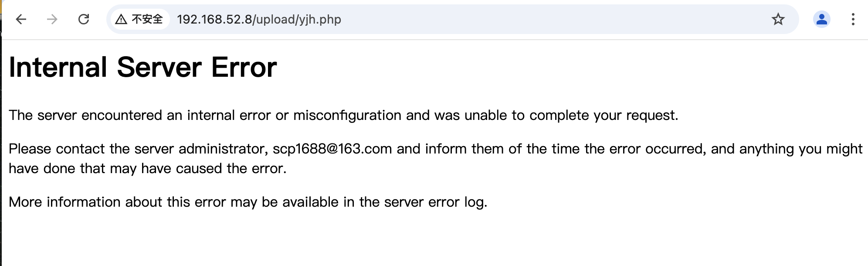This screenshot has height=266, width=868.
Task: Go back to the previous page
Action: coord(21,19)
